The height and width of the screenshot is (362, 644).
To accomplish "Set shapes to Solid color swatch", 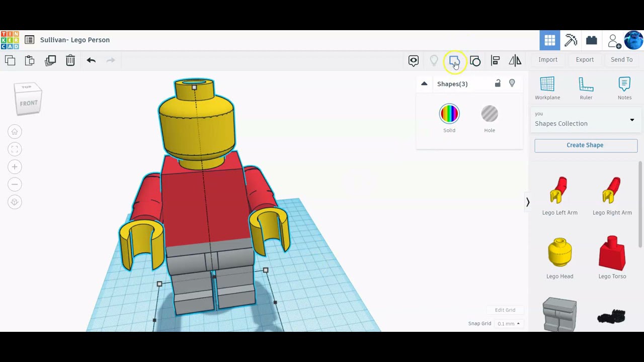I will coord(449,114).
